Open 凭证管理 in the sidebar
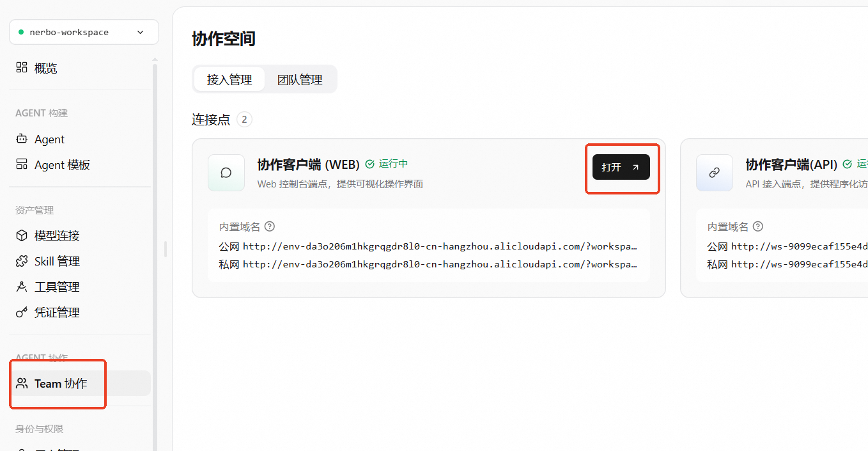 80,312
